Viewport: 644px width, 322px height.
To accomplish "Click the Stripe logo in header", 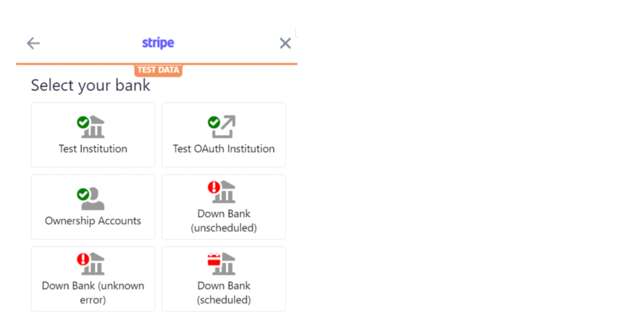I will coord(158,43).
